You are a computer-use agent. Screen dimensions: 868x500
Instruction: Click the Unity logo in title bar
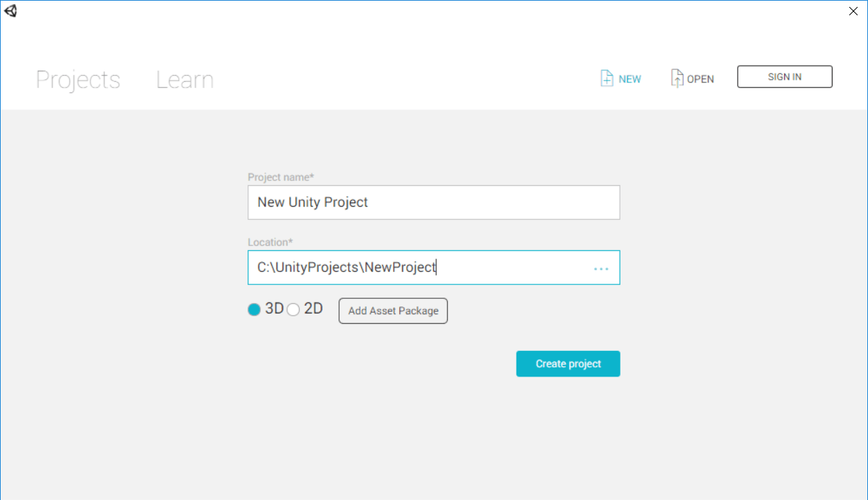tap(10, 11)
